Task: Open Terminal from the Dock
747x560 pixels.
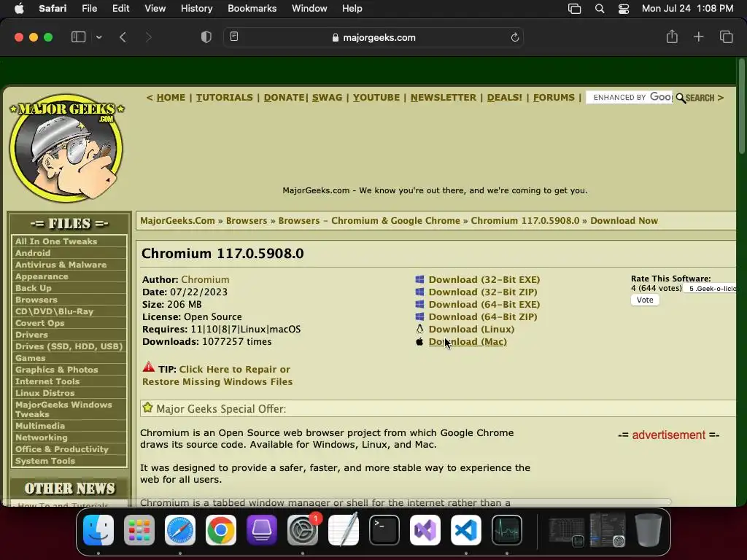Action: tap(384, 529)
